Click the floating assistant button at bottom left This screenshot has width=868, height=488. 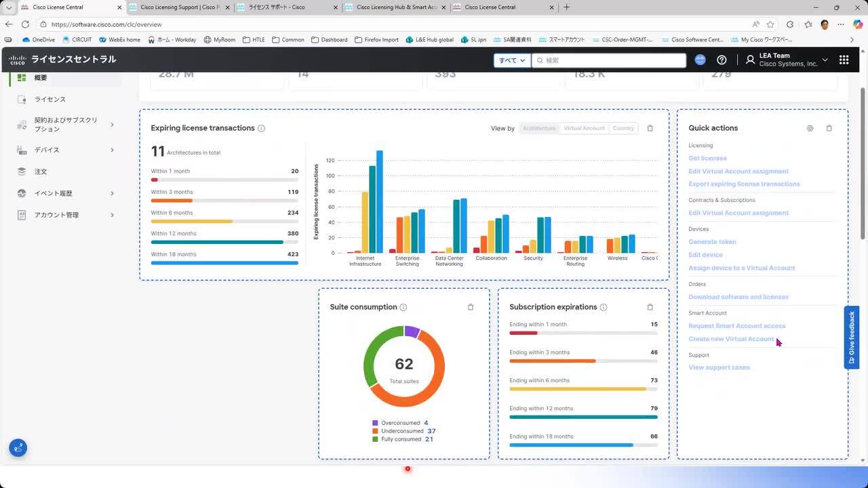pyautogui.click(x=18, y=448)
